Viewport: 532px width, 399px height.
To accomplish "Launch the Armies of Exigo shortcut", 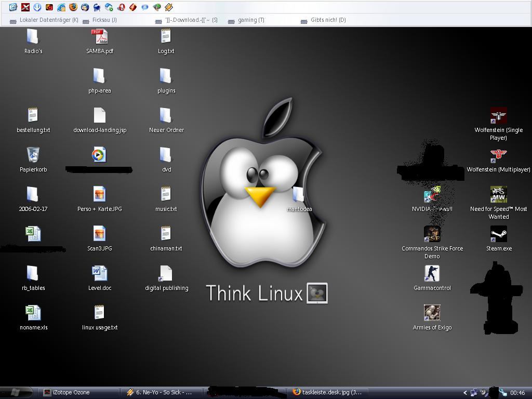I will (x=432, y=318).
